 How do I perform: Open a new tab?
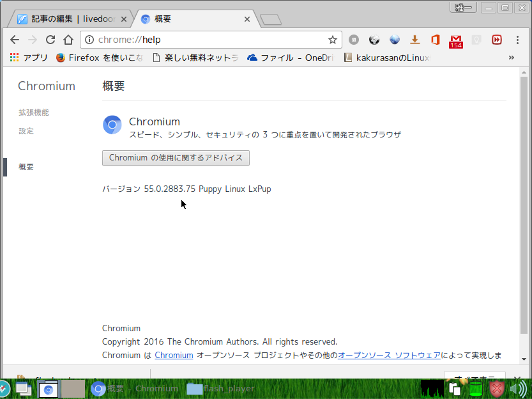pos(271,20)
